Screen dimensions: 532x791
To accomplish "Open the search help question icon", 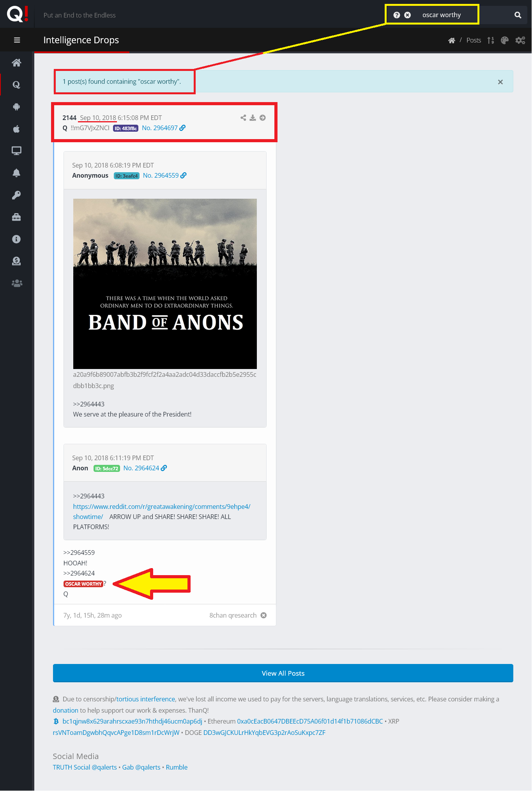I will point(396,15).
